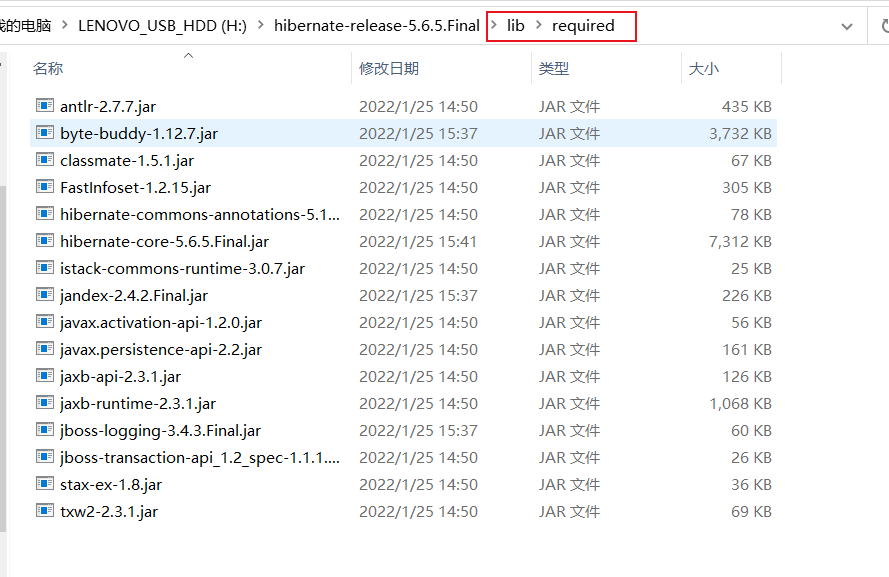Click the jaxb-runtime-2.3.1.jar file icon
This screenshot has width=889, height=577.
(x=45, y=403)
